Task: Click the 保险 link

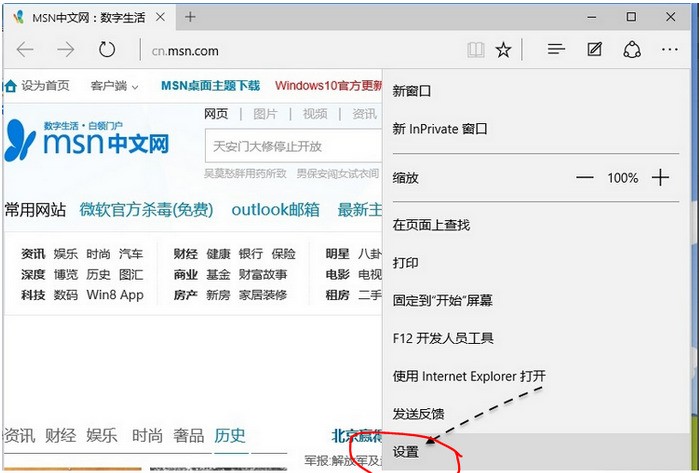Action: [284, 254]
